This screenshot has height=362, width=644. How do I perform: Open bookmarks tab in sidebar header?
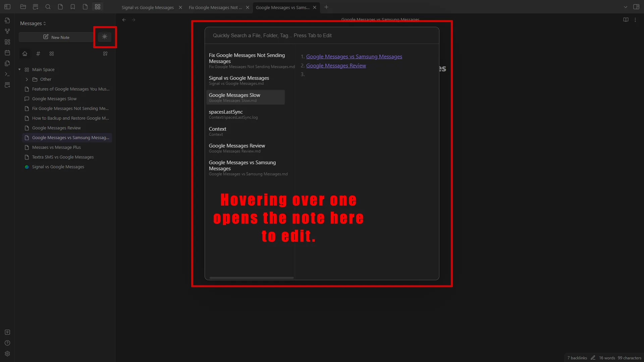point(73,7)
